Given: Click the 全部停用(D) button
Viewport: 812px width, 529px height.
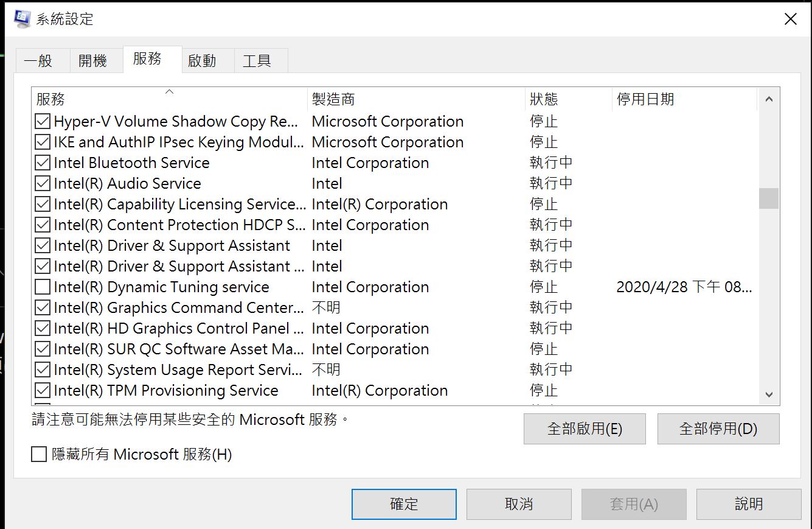Looking at the screenshot, I should (718, 429).
